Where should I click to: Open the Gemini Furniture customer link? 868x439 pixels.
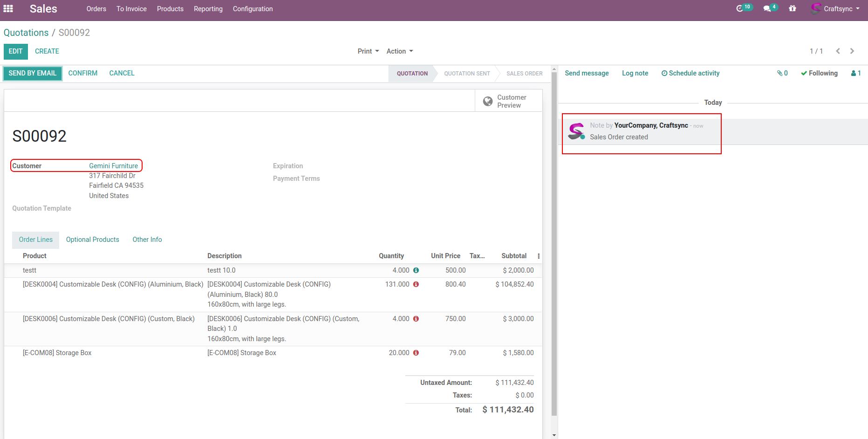click(x=113, y=166)
